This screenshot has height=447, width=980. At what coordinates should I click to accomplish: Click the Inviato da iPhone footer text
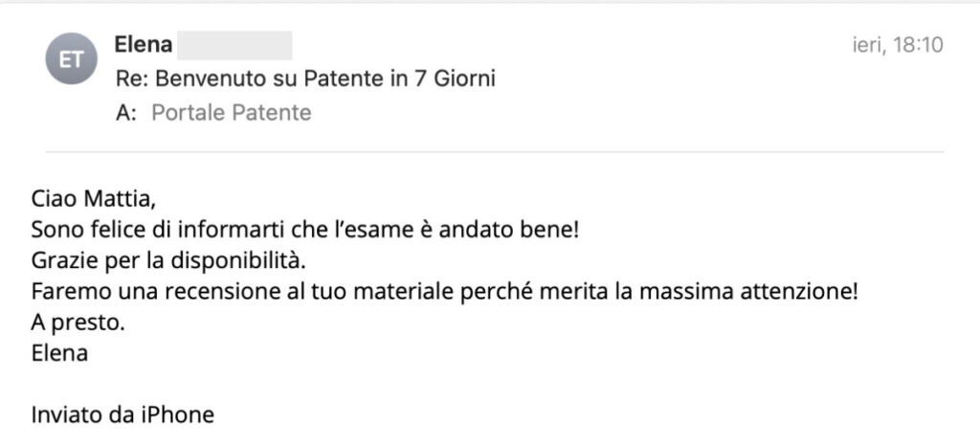pyautogui.click(x=122, y=415)
